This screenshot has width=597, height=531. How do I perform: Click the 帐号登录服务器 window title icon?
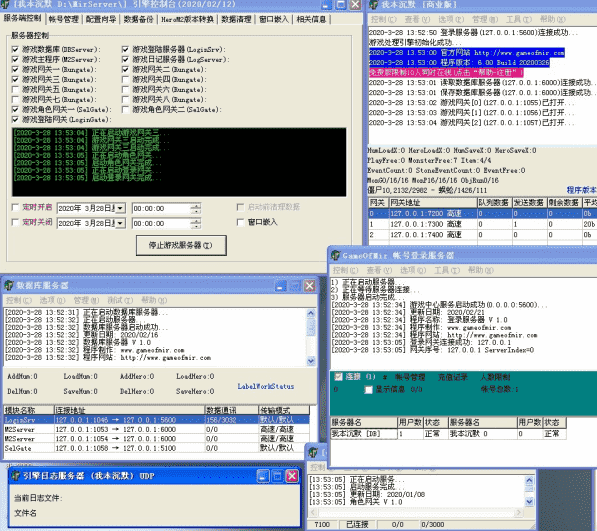click(335, 255)
